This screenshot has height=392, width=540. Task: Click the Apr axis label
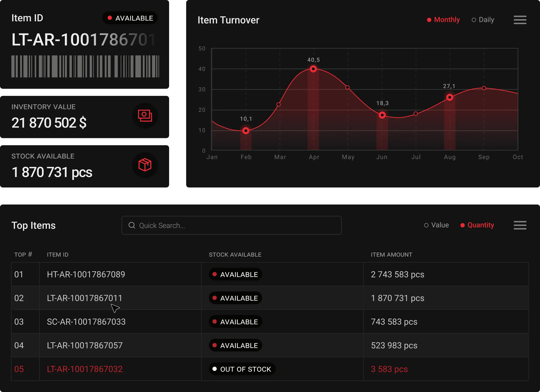314,157
